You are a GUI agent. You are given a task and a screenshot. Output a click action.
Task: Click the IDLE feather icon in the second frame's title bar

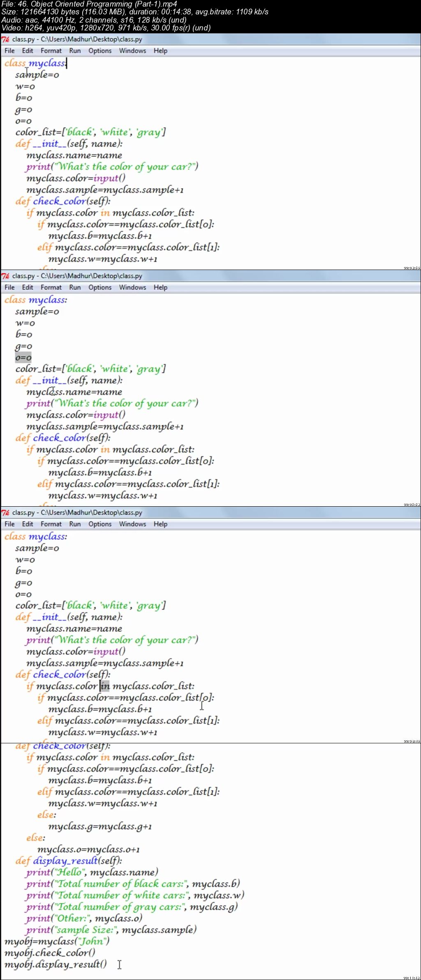(x=5, y=276)
